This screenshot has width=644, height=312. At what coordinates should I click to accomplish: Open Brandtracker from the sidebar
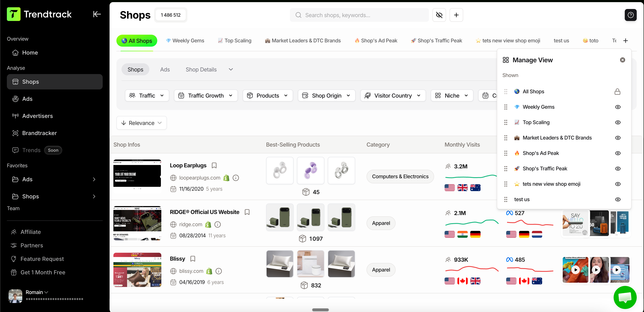pos(39,133)
